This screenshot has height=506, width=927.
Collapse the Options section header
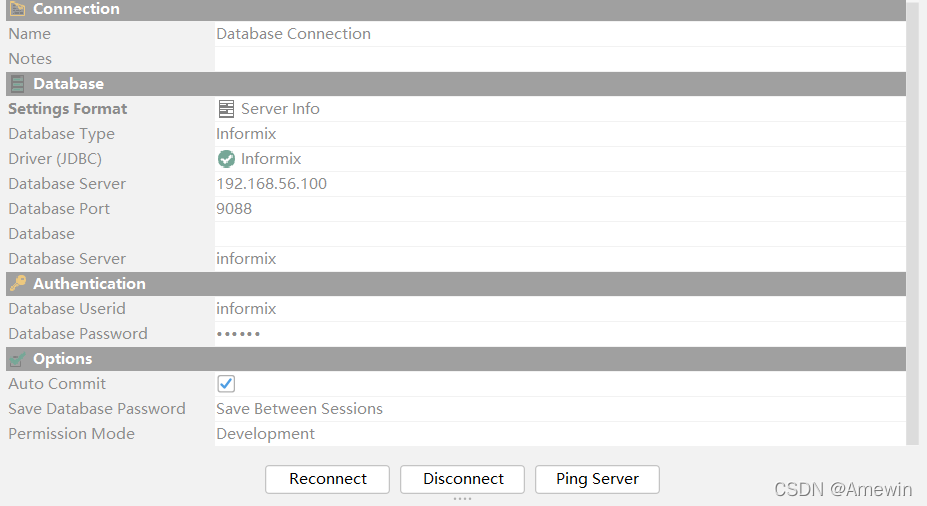(x=456, y=359)
